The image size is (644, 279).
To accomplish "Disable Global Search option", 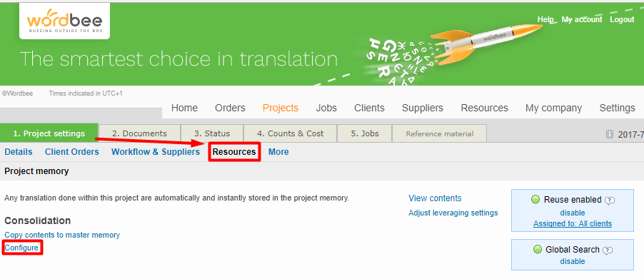I will pyautogui.click(x=572, y=261).
